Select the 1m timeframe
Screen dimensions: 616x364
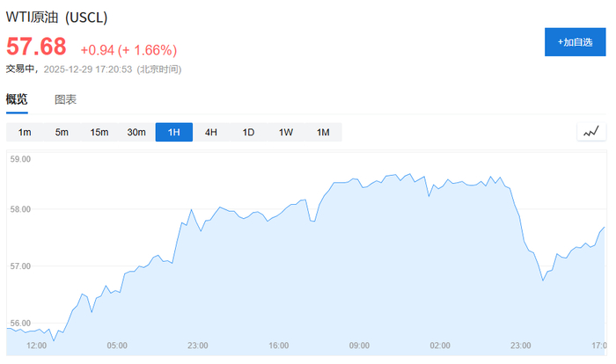[x=25, y=133]
